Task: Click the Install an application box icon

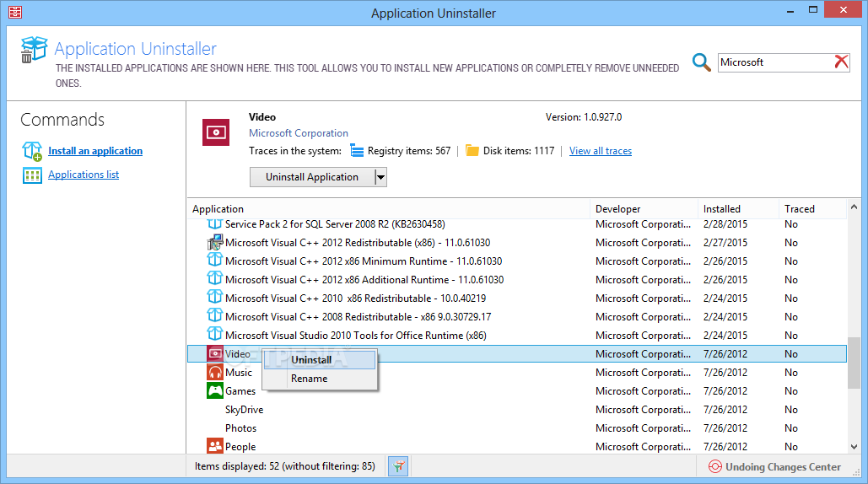Action: (x=32, y=151)
